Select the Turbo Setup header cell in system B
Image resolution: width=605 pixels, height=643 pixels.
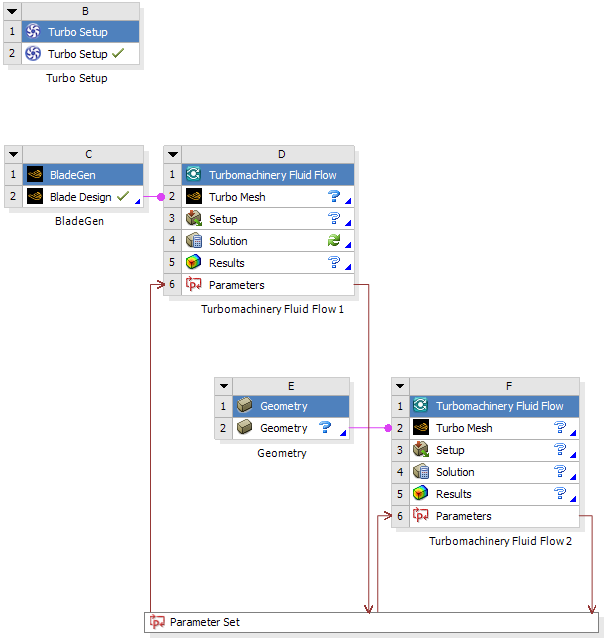pos(80,32)
